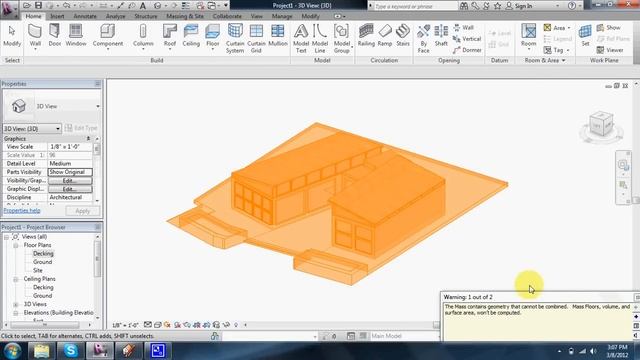This screenshot has width=640, height=360.
Task: Open the Home ribbon tab
Action: coord(33,16)
